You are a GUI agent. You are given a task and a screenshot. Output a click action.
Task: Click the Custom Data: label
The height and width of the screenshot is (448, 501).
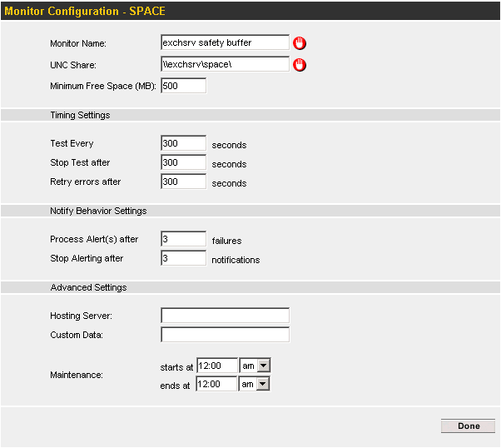click(77, 335)
